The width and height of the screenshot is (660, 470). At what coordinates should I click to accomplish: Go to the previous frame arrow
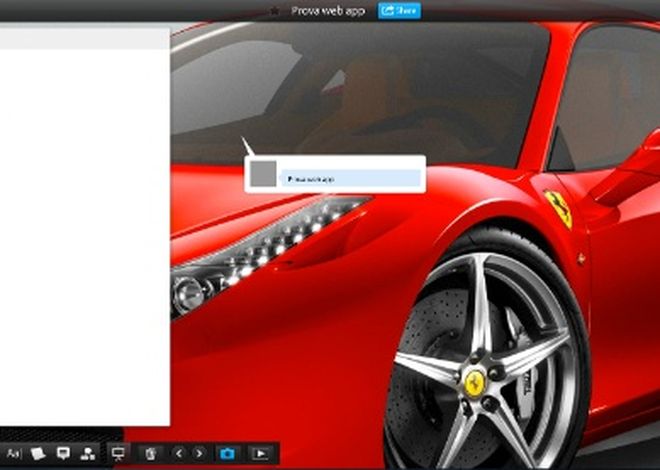click(179, 453)
